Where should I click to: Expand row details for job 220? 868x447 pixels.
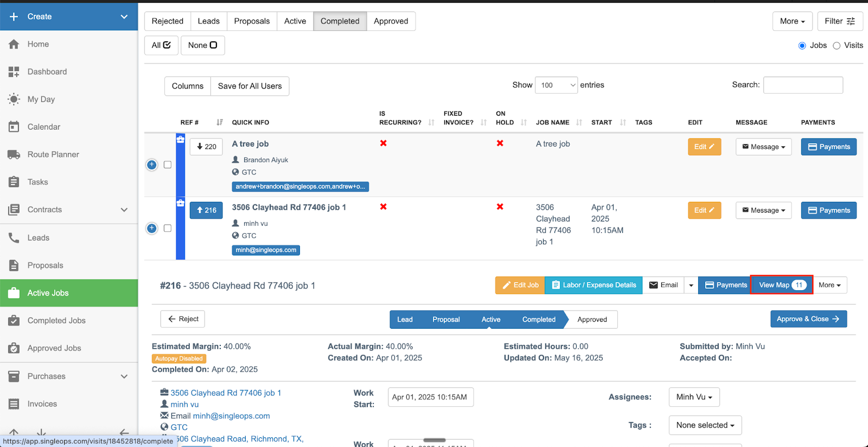click(152, 165)
